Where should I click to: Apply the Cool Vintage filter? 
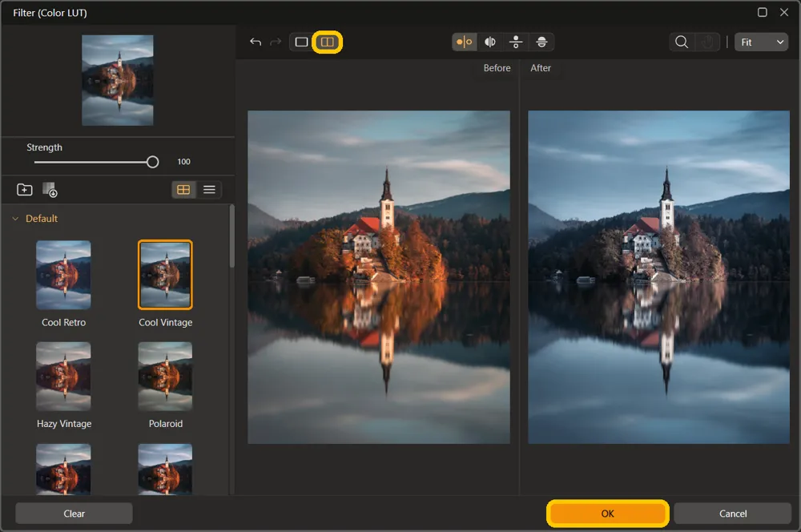pos(165,275)
